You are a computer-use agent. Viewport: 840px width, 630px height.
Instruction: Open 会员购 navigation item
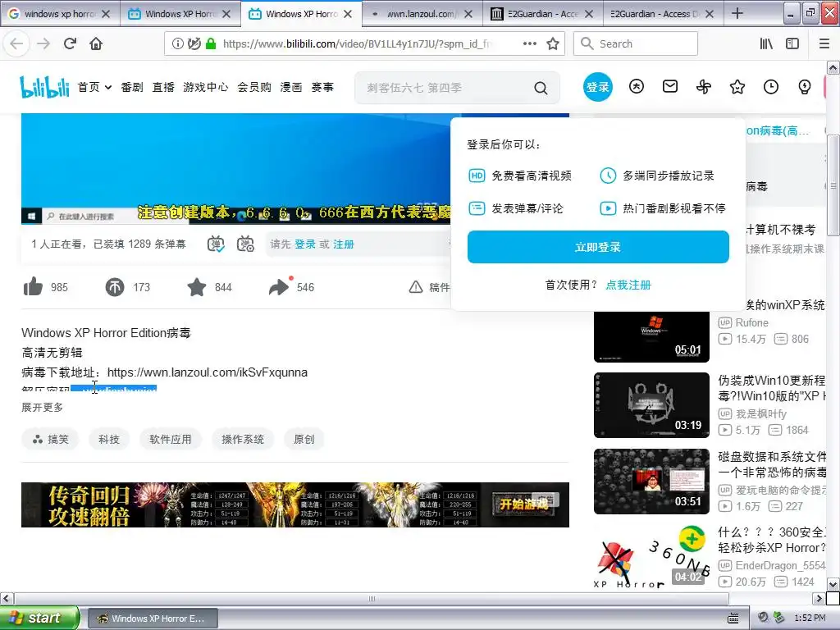coord(254,87)
